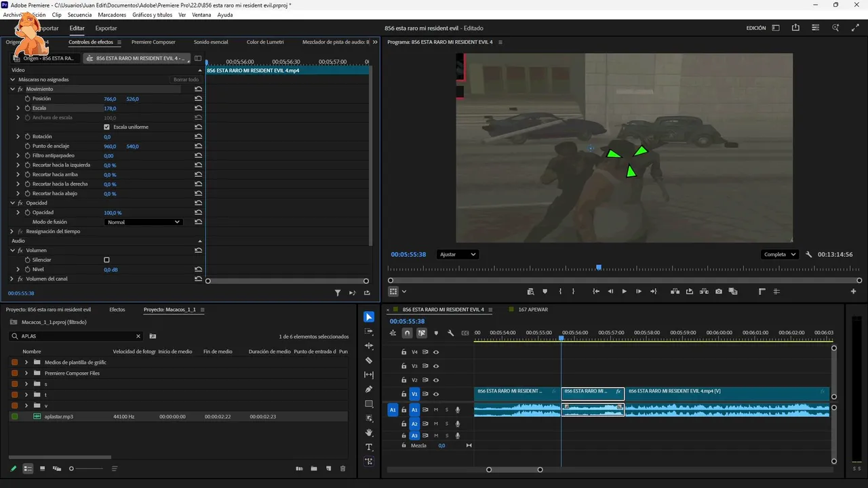Viewport: 868px width, 488px height.
Task: Click the filter properties funnel icon
Action: 338,293
